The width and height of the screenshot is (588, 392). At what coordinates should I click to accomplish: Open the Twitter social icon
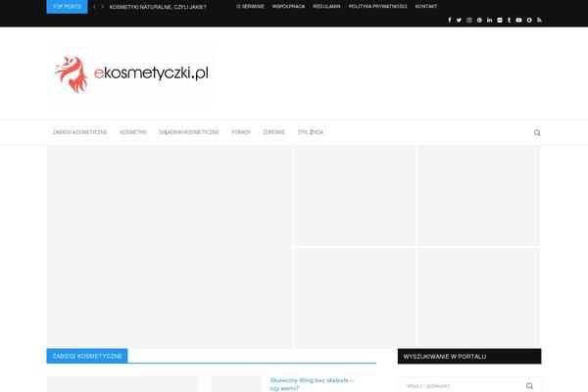tap(459, 20)
